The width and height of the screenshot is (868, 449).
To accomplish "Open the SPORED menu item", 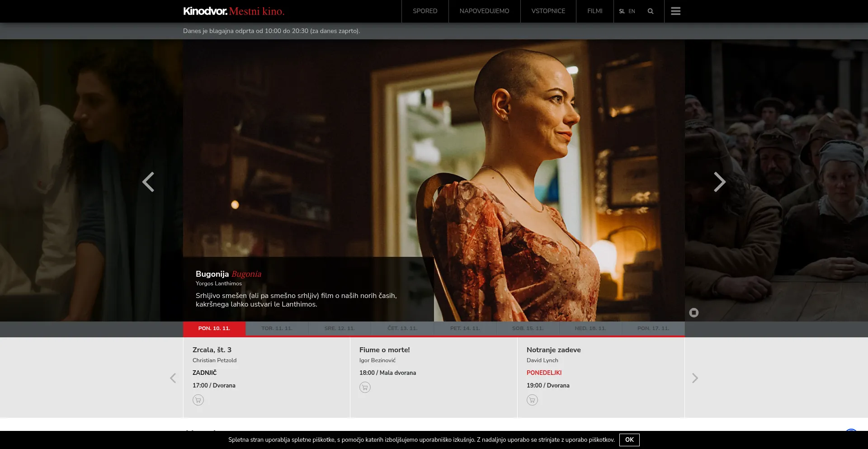I will [x=425, y=11].
